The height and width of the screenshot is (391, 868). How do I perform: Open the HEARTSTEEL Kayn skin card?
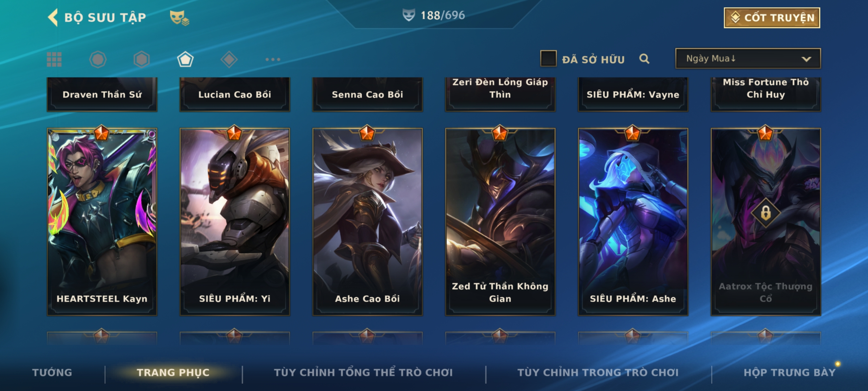[x=102, y=222]
